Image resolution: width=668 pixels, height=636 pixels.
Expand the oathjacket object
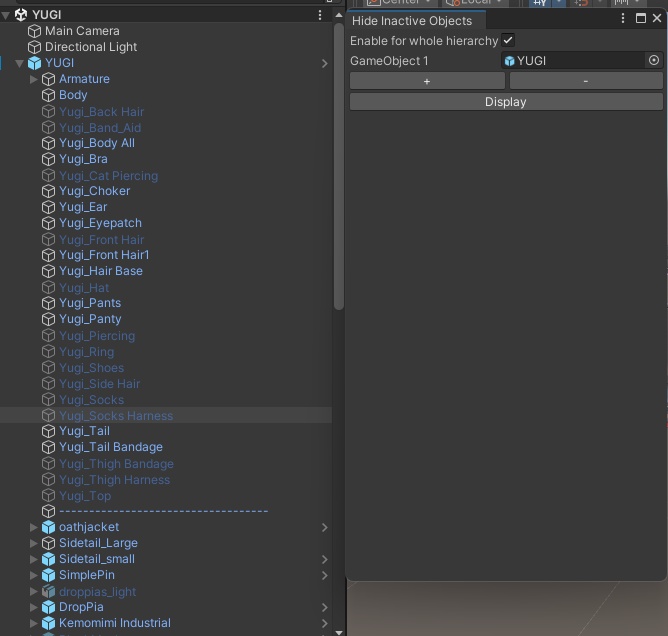34,527
